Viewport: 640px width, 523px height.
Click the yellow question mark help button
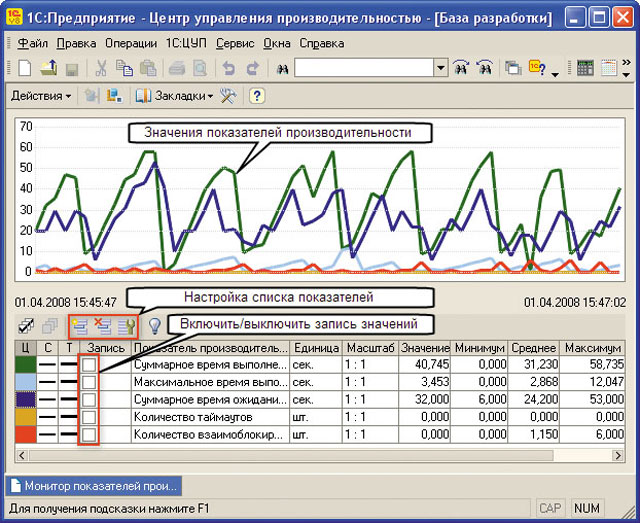click(x=257, y=96)
